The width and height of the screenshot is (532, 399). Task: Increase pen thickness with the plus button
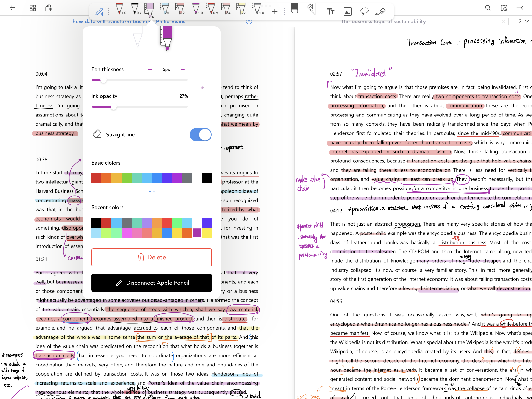[x=183, y=70]
